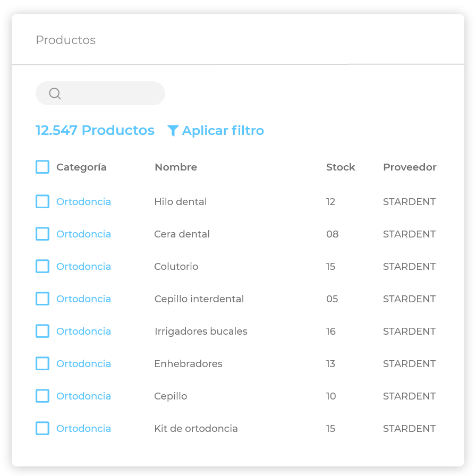The width and height of the screenshot is (476, 476).
Task: Tick the checkbox for Enhebradores
Action: 42,363
